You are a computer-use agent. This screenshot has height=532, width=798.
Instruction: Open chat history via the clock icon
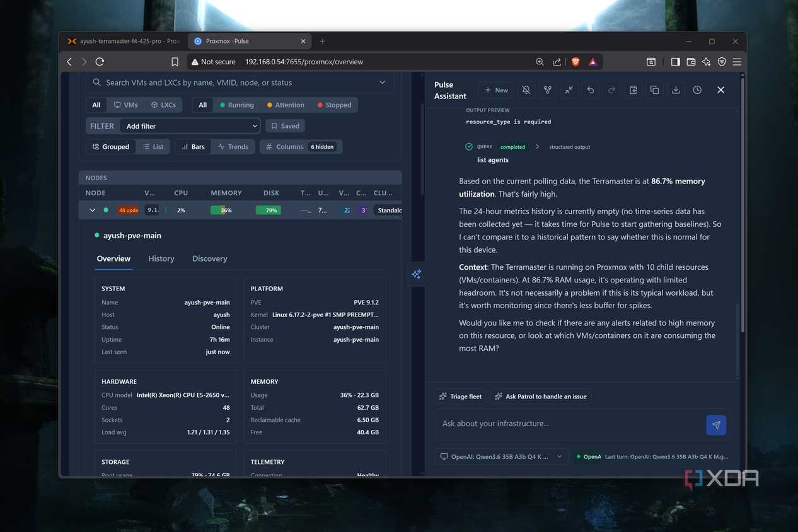(697, 90)
